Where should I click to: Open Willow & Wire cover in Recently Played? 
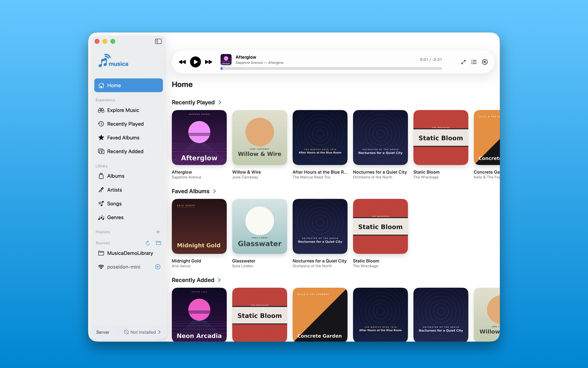pyautogui.click(x=260, y=138)
